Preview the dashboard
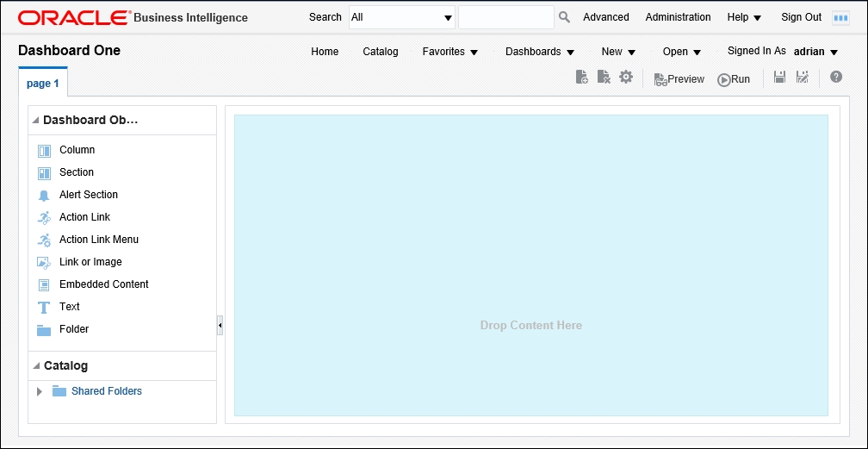Screen dimensions: 868x449 [x=679, y=79]
